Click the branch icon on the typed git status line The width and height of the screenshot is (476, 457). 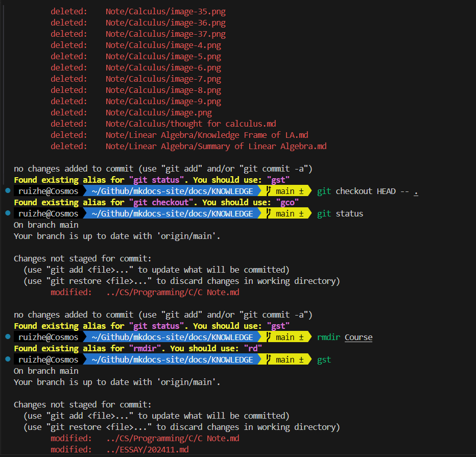tap(268, 213)
